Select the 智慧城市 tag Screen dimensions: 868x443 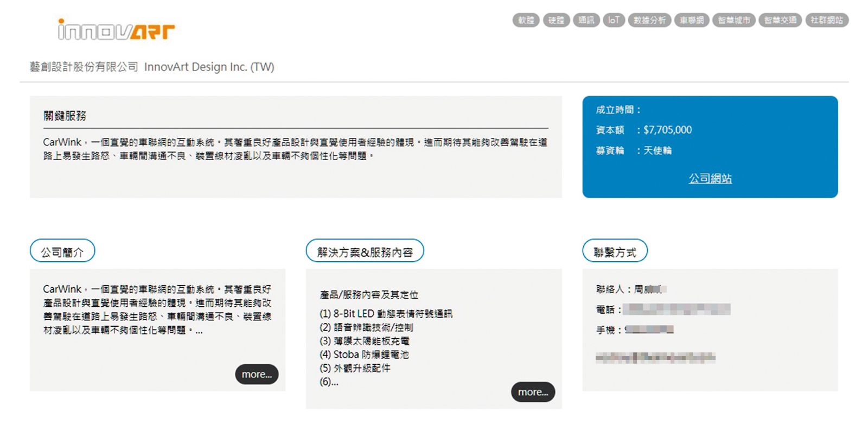click(x=733, y=20)
